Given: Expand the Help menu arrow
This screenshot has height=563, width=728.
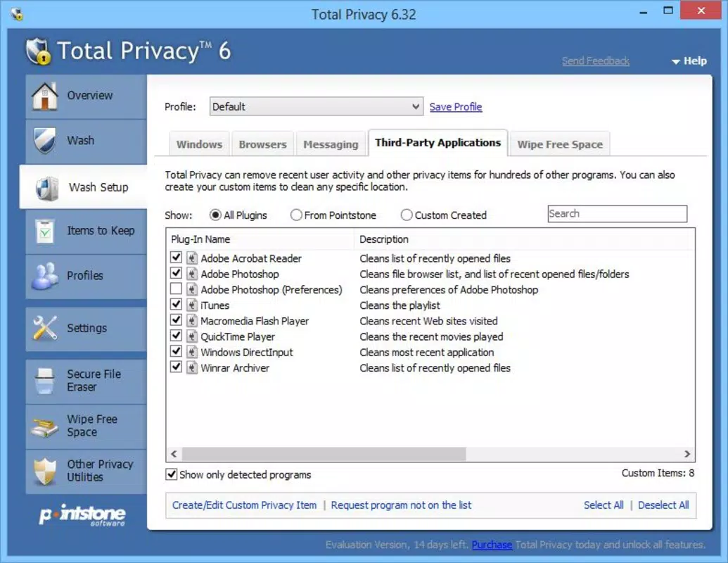Looking at the screenshot, I should pyautogui.click(x=676, y=61).
